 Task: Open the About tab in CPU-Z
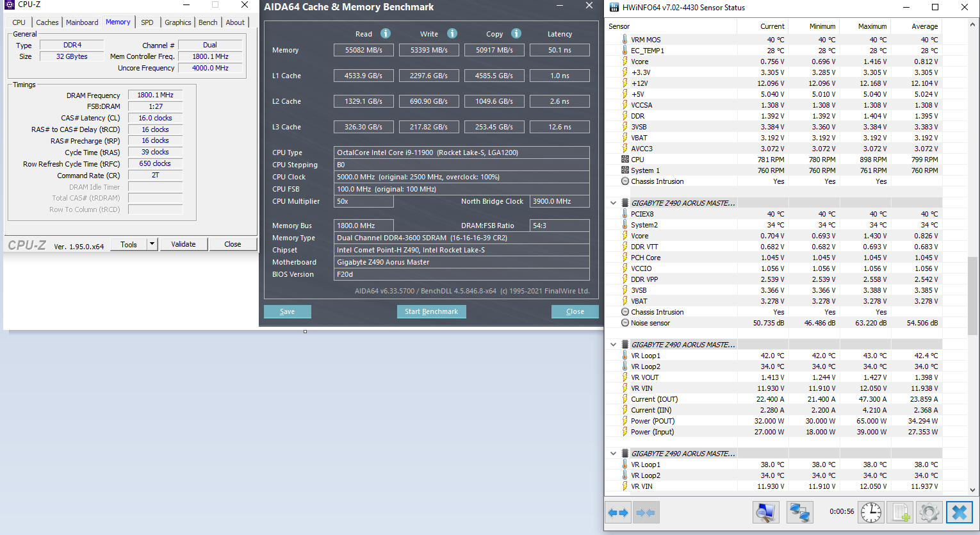pos(235,22)
